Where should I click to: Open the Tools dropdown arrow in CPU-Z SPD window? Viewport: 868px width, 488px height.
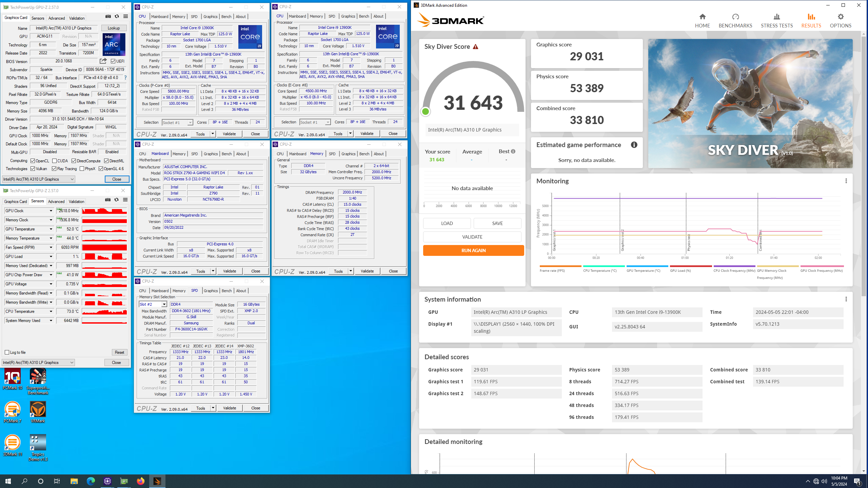point(213,408)
